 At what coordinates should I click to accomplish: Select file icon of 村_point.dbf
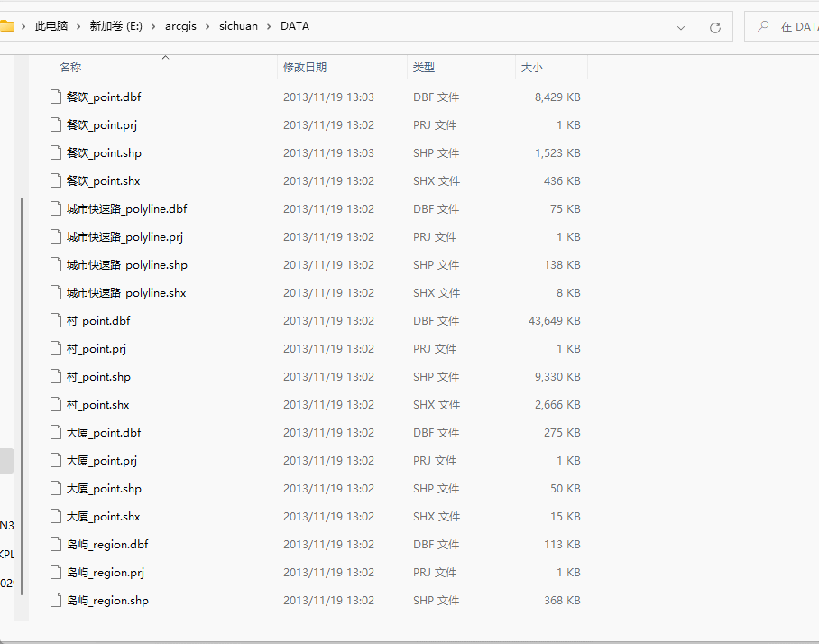click(56, 320)
